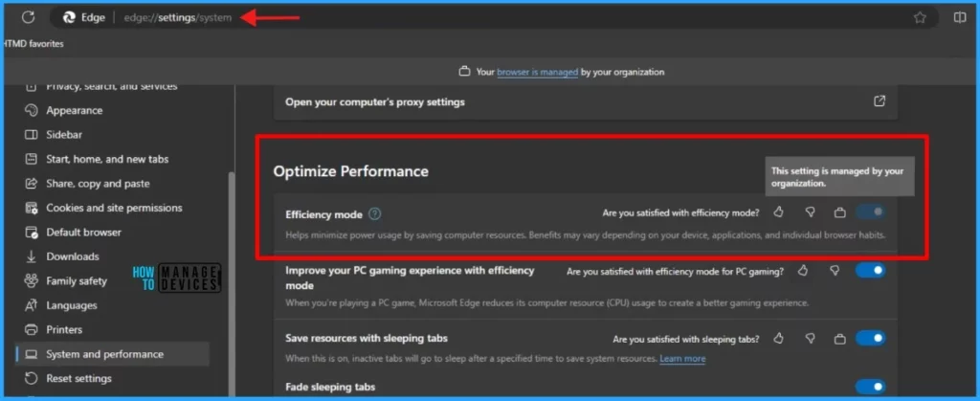Open HTMD favorites bookmark
This screenshot has height=401, width=980.
(33, 44)
